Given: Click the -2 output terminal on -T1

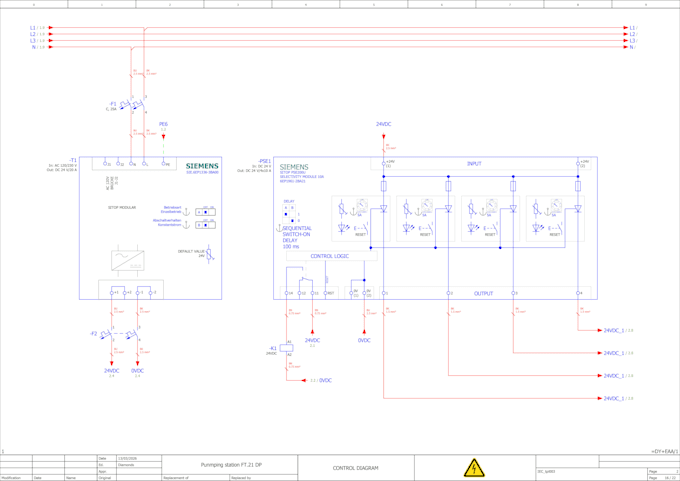Looking at the screenshot, I should tap(150, 293).
